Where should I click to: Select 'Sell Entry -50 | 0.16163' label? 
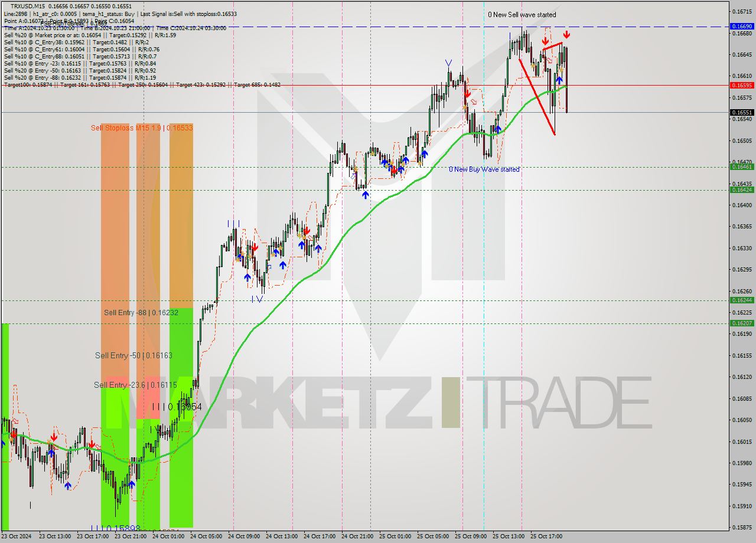tap(133, 355)
